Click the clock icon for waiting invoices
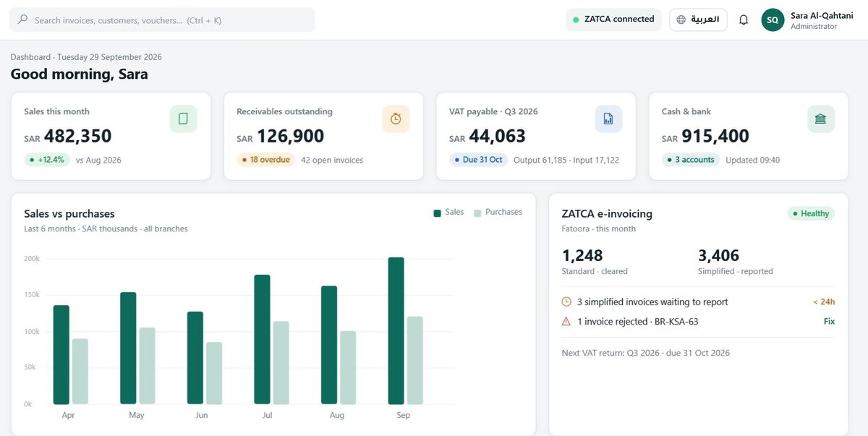868x436 pixels. coord(566,302)
